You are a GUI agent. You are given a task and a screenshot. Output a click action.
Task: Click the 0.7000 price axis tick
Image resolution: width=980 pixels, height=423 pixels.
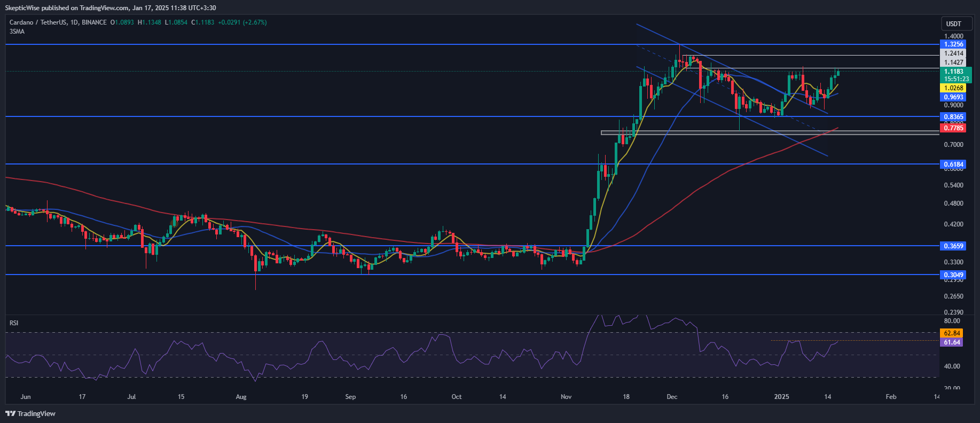click(954, 145)
